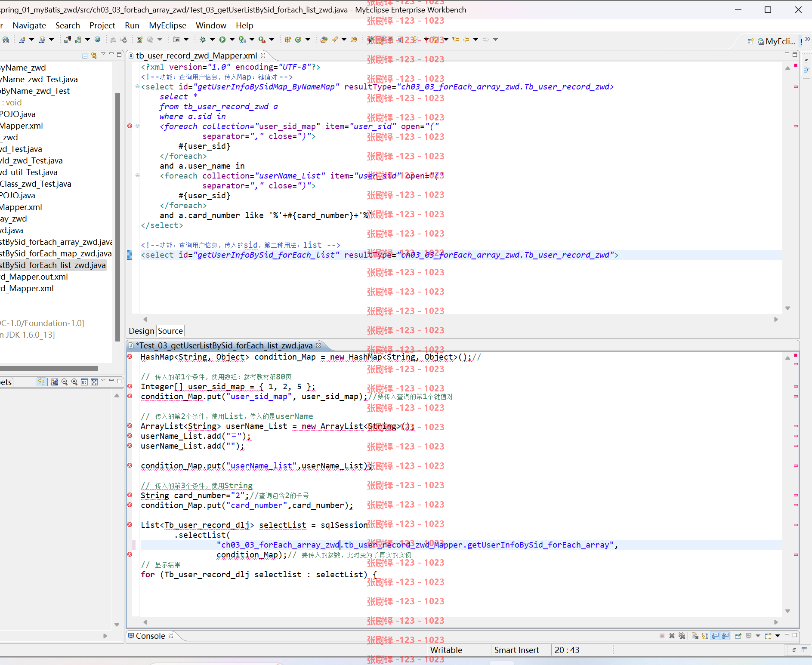Click the XML editor vertical scrollbar down arrow
The width and height of the screenshot is (812, 665).
[787, 308]
